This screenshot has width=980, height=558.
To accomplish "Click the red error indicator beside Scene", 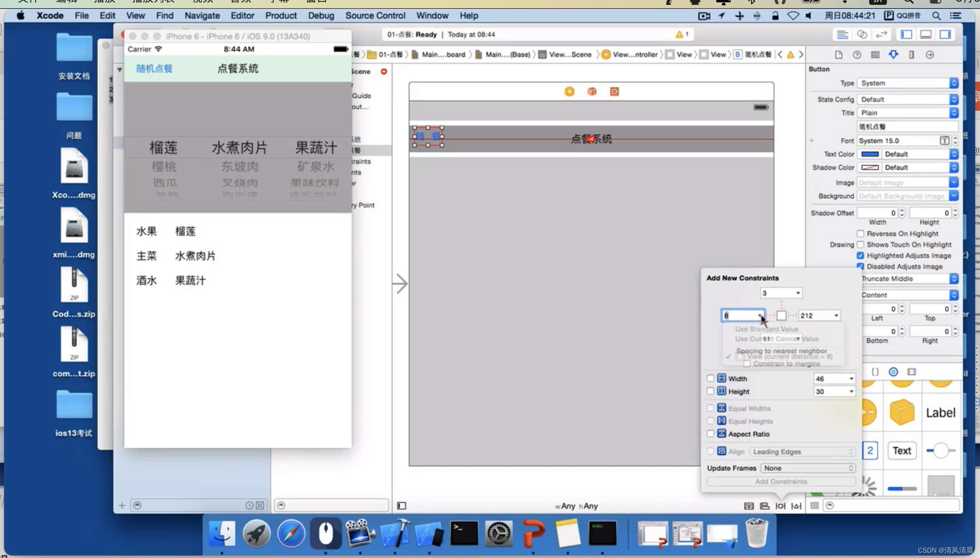I will (384, 72).
